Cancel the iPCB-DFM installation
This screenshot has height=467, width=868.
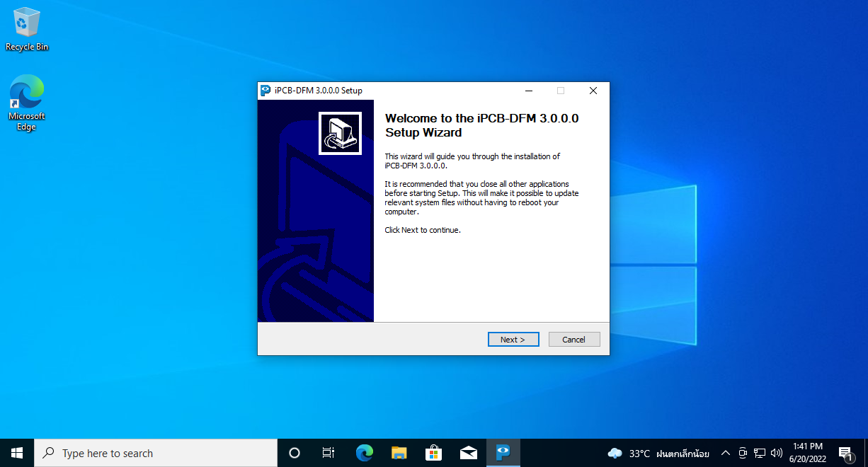(574, 340)
